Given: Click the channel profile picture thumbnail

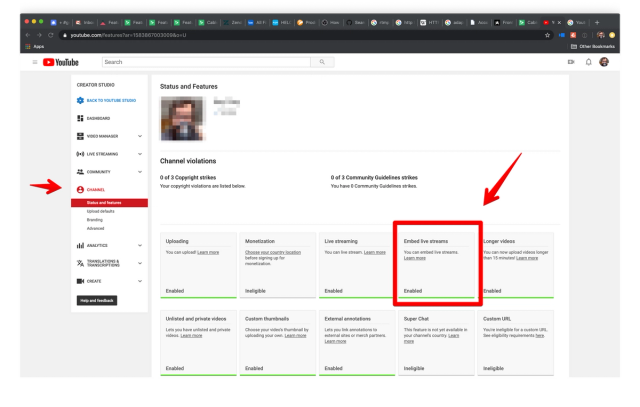Looking at the screenshot, I should (x=182, y=118).
